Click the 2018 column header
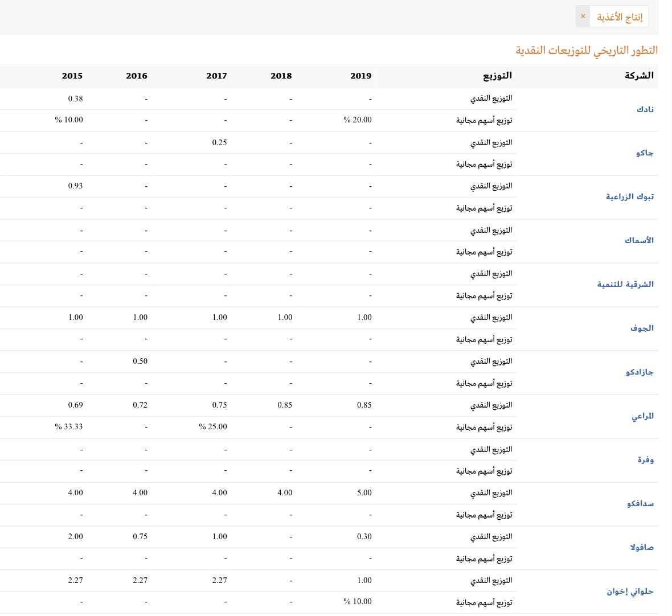 coord(281,76)
